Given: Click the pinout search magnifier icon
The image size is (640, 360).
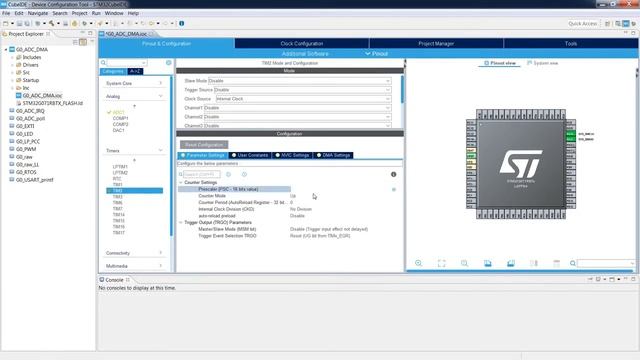Looking at the screenshot, I should pyautogui.click(x=573, y=263).
